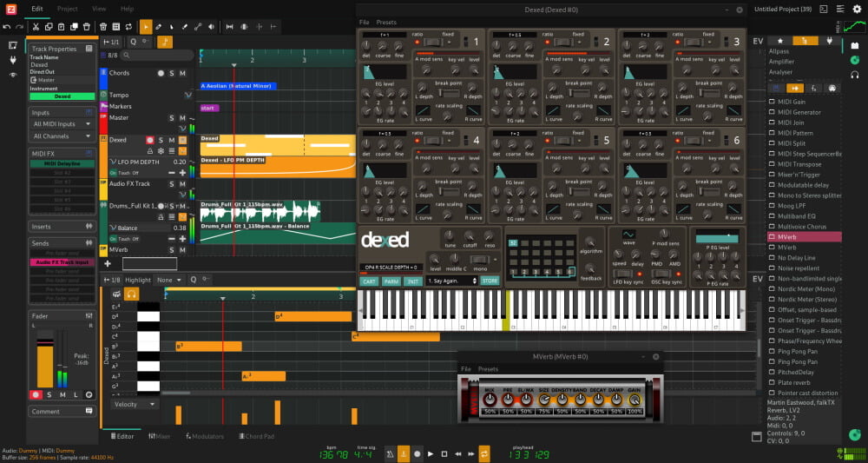The width and height of the screenshot is (868, 463).
Task: Click the CART button in Dexed
Action: tap(368, 281)
